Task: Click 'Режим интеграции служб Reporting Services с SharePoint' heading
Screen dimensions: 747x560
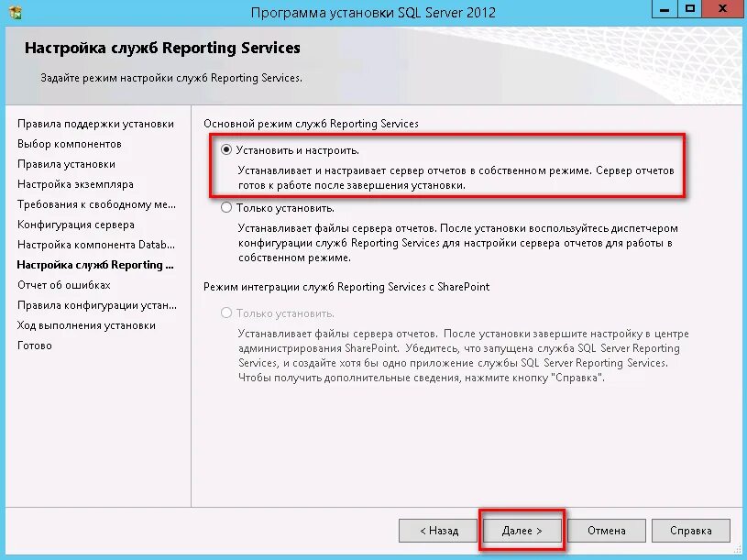Action: [346, 287]
